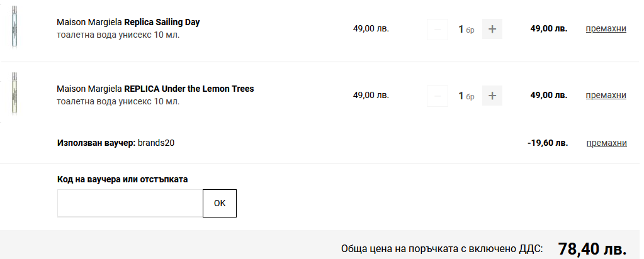
Task: Click the Lemon Trees product description text
Action: [x=118, y=101]
